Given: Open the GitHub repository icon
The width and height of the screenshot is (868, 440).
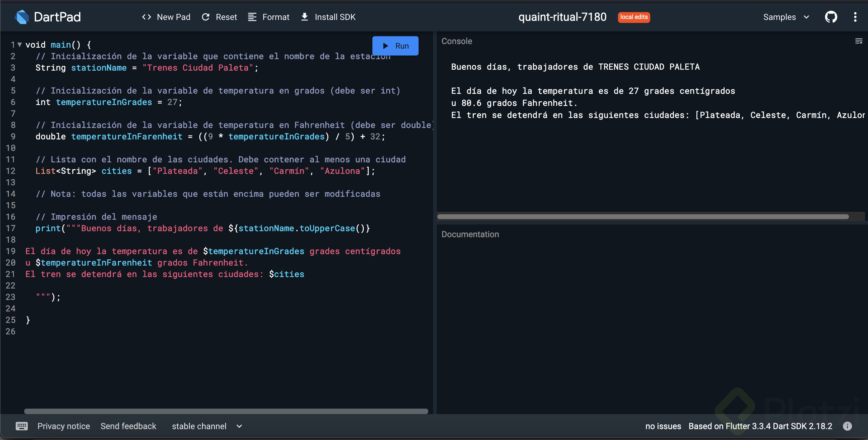Looking at the screenshot, I should pos(831,17).
